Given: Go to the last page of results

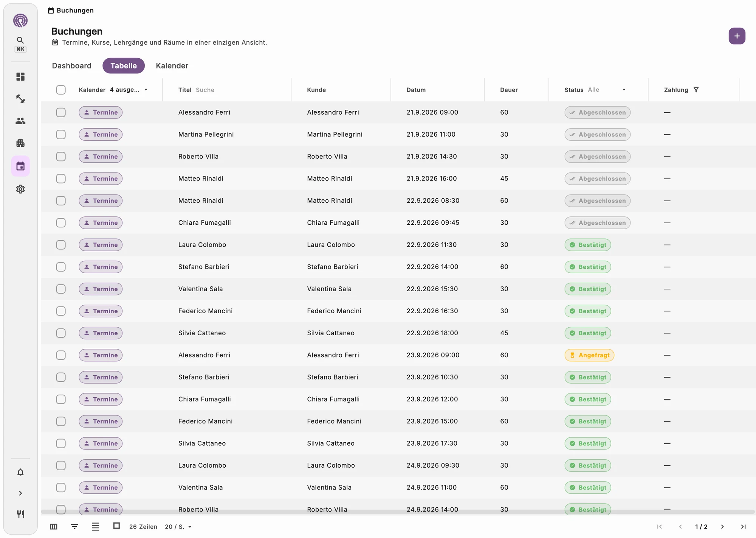Looking at the screenshot, I should pos(743,527).
